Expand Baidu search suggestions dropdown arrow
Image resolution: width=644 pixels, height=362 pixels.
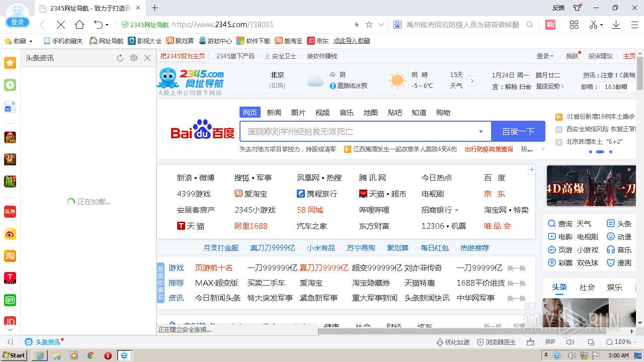coord(481,132)
